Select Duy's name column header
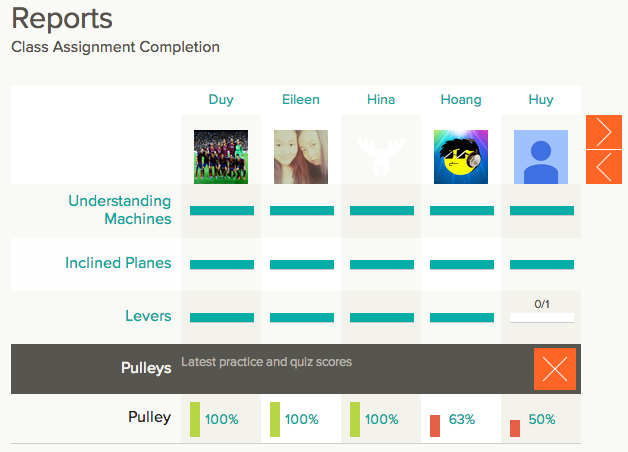The width and height of the screenshot is (628, 452). point(221,100)
